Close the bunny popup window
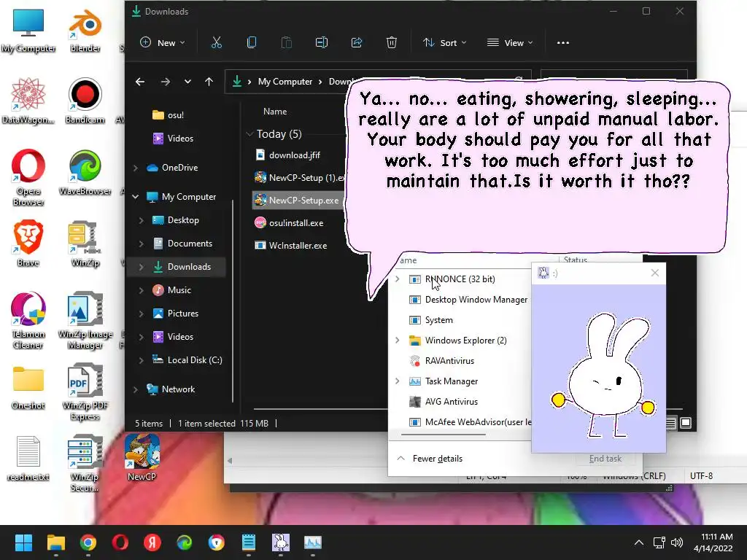Image resolution: width=747 pixels, height=560 pixels. [655, 273]
